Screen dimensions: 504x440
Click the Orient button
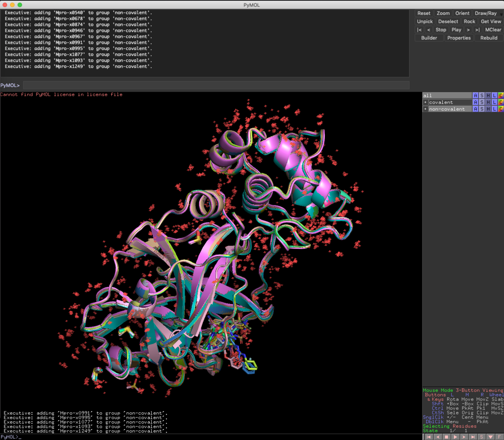coord(462,13)
